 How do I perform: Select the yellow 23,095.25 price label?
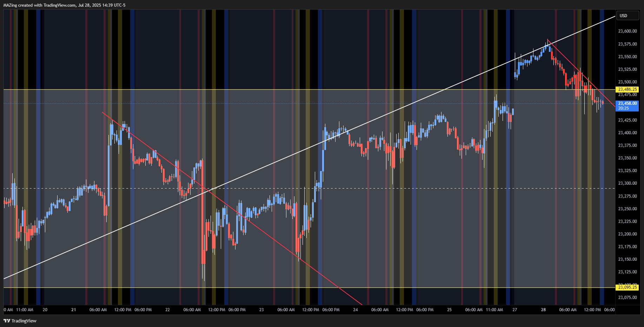coord(627,287)
